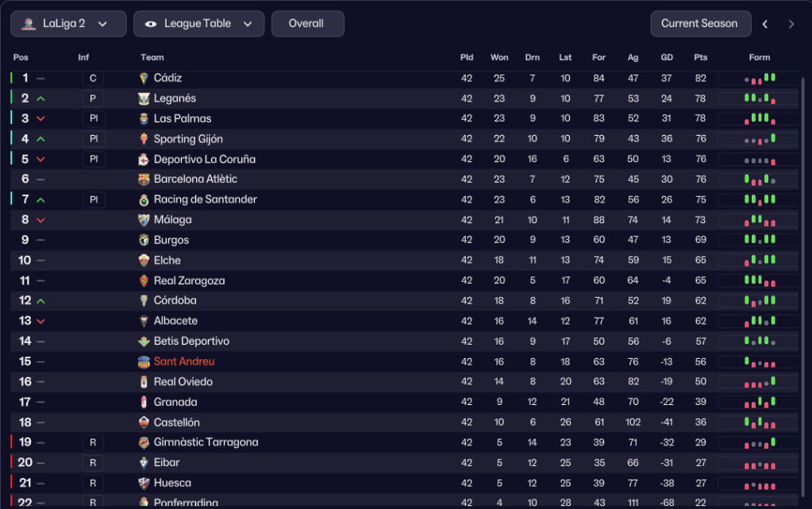This screenshot has width=812, height=509.
Task: Sort table by GD column header
Action: [667, 57]
